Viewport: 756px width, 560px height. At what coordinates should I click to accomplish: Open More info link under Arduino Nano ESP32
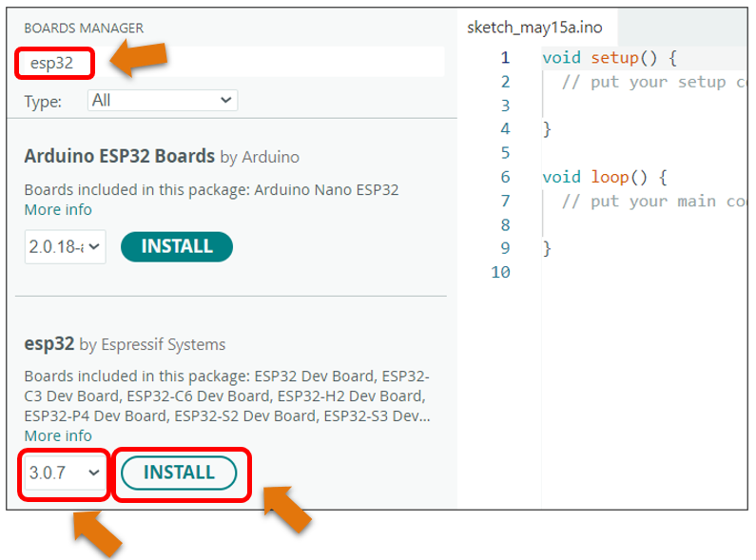[58, 209]
